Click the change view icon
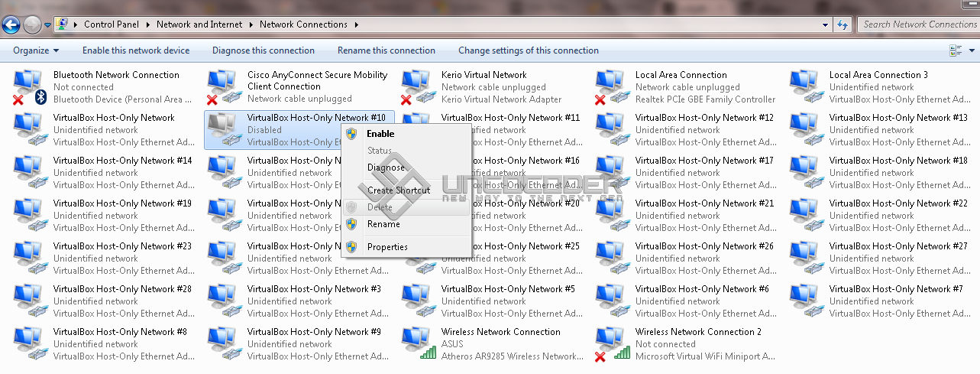The height and width of the screenshot is (374, 980). point(956,50)
